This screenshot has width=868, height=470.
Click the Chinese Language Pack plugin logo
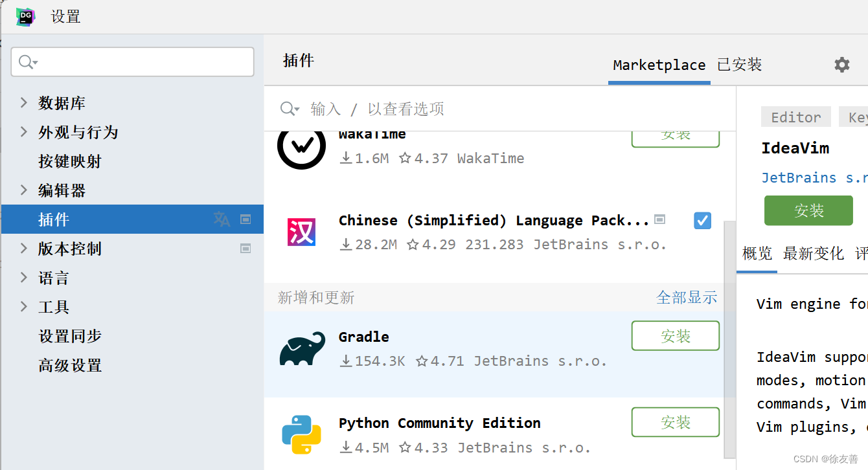click(301, 232)
